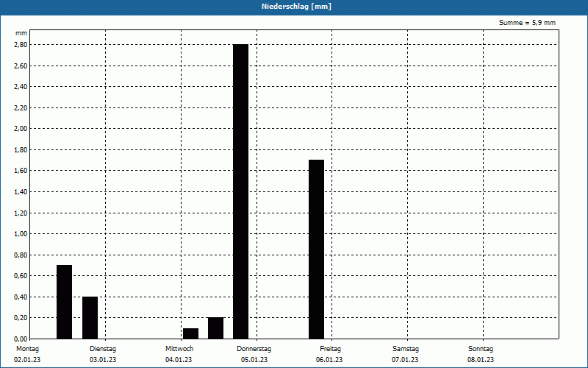Click the mm unit label above y-axis

21,33
